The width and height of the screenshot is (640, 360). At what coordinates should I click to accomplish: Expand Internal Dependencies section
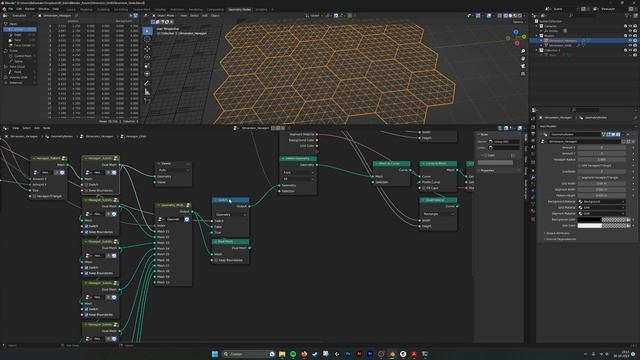click(x=560, y=239)
